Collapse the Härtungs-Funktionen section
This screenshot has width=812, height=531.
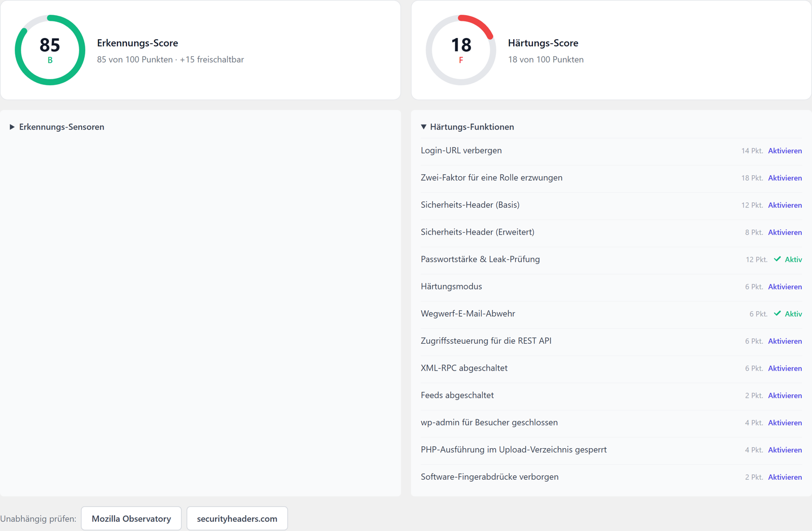(x=467, y=127)
